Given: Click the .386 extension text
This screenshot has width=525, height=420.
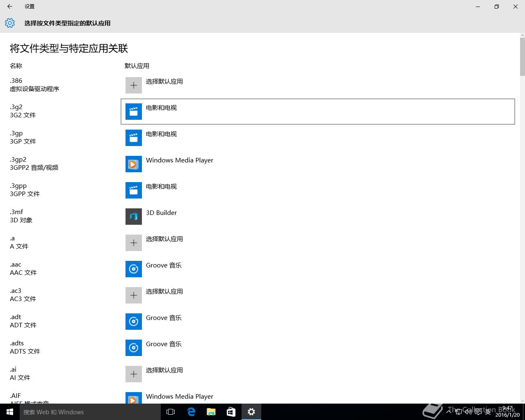Looking at the screenshot, I should tap(16, 81).
